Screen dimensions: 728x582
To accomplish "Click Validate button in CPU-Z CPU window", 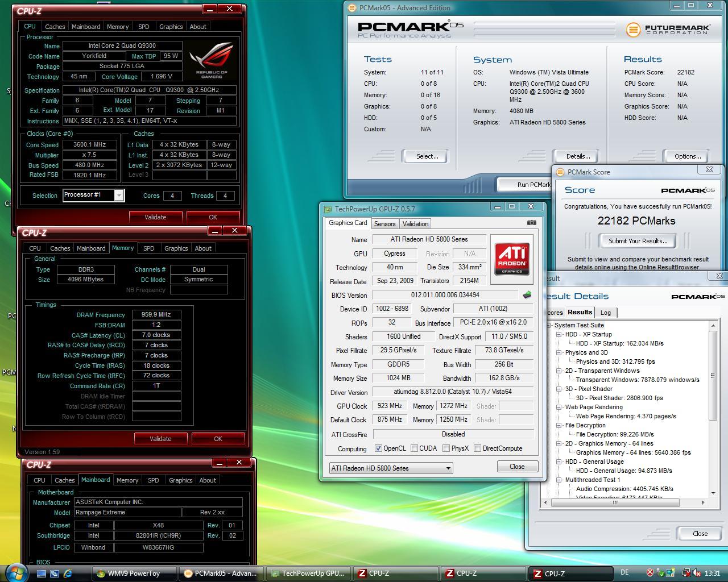I will click(x=155, y=217).
